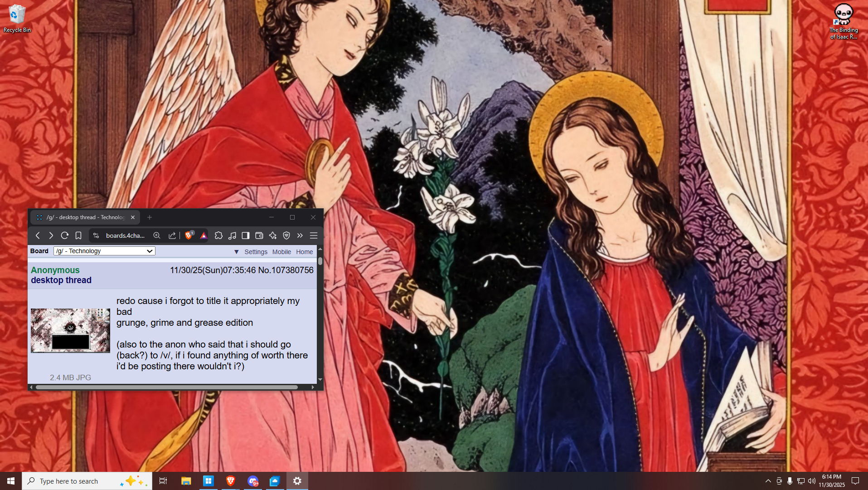Go back in the Brave browser
This screenshot has width=868, height=490.
(x=38, y=235)
